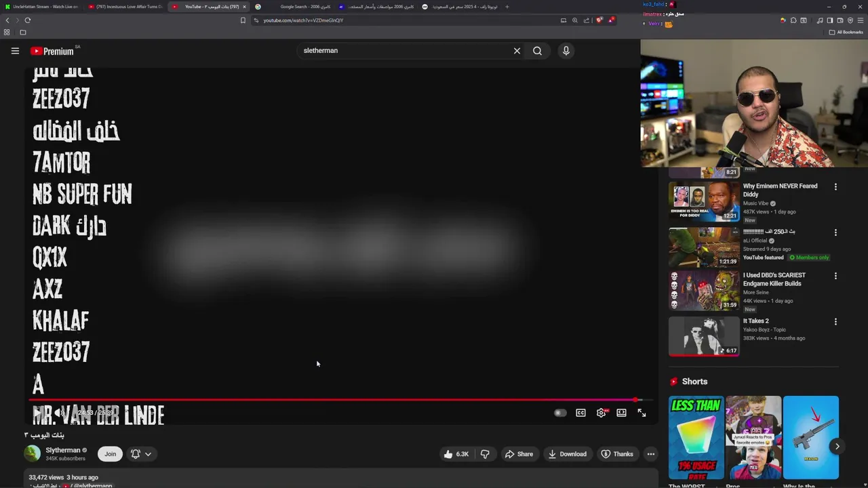Click inside the 'sletherman' search field
The image size is (868, 488).
tap(403, 51)
